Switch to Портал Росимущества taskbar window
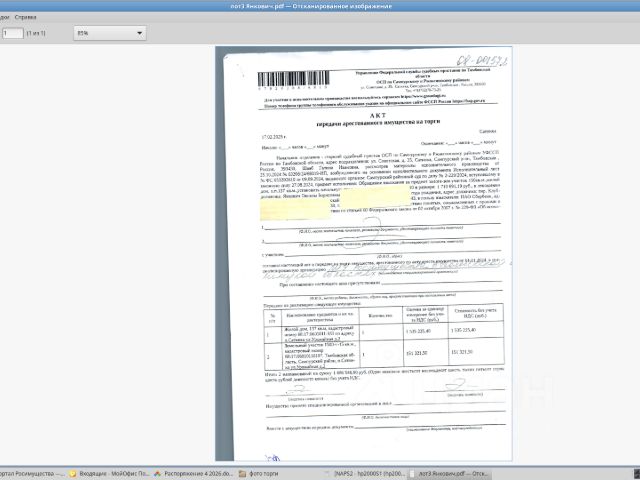640x480 pixels. coord(32,473)
